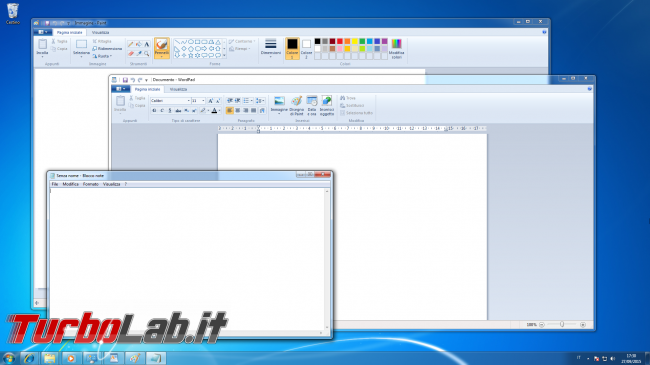Enable align left in WordPad
Screen dimensions: 650x365
[x=230, y=110]
